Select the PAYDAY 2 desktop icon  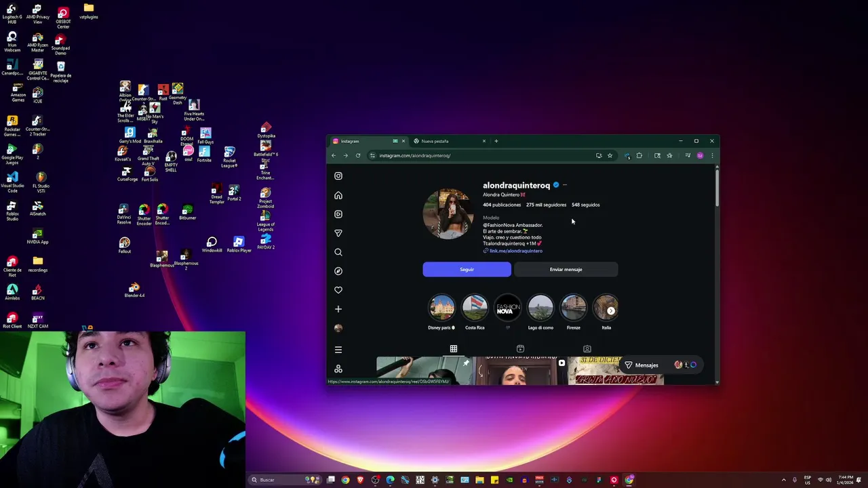point(266,242)
